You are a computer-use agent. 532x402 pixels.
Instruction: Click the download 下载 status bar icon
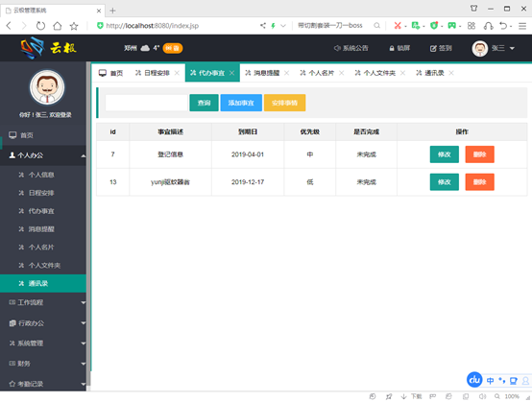[411, 396]
